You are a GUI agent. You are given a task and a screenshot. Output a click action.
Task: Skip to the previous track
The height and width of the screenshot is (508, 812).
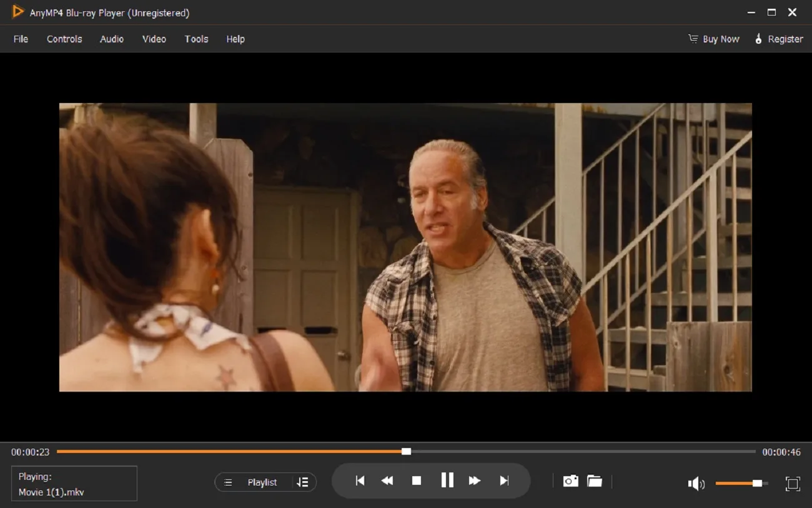point(360,481)
